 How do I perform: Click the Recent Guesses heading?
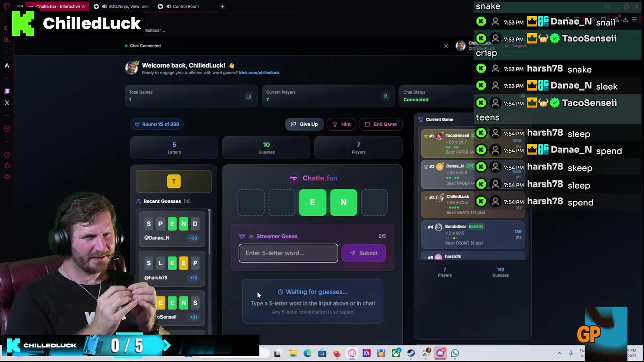point(162,201)
